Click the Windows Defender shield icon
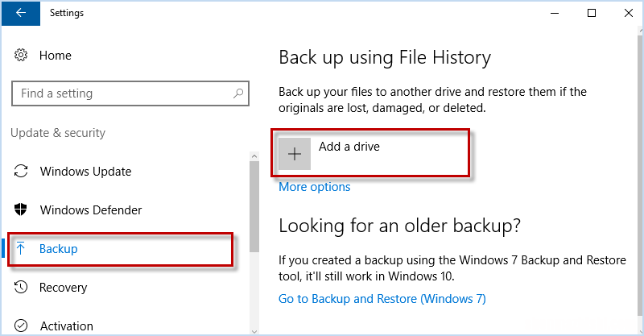 [x=21, y=209]
